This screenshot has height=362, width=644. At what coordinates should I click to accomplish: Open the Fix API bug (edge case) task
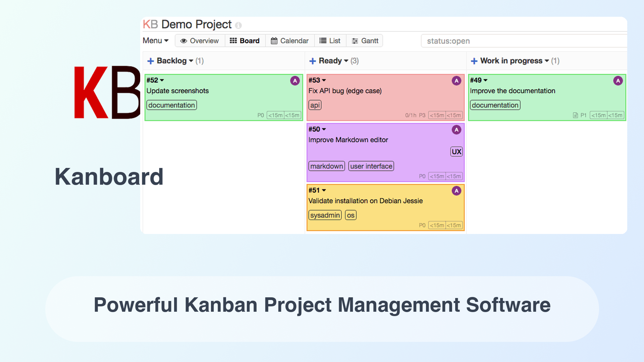tap(345, 91)
